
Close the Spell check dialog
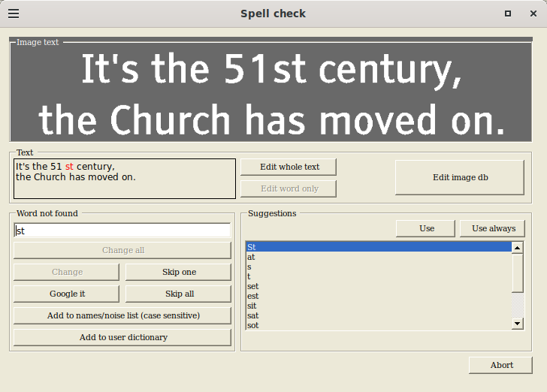tap(533, 14)
